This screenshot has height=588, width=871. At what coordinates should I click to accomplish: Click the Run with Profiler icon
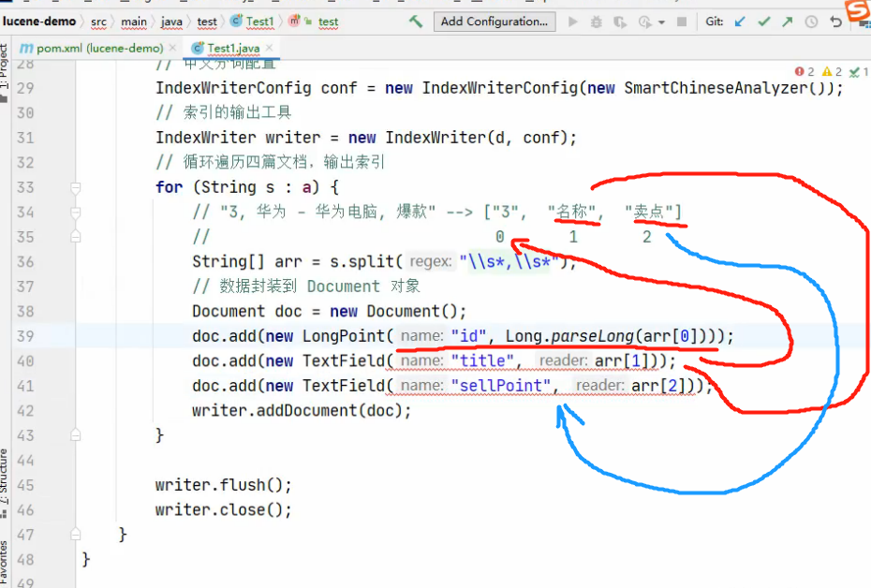644,22
